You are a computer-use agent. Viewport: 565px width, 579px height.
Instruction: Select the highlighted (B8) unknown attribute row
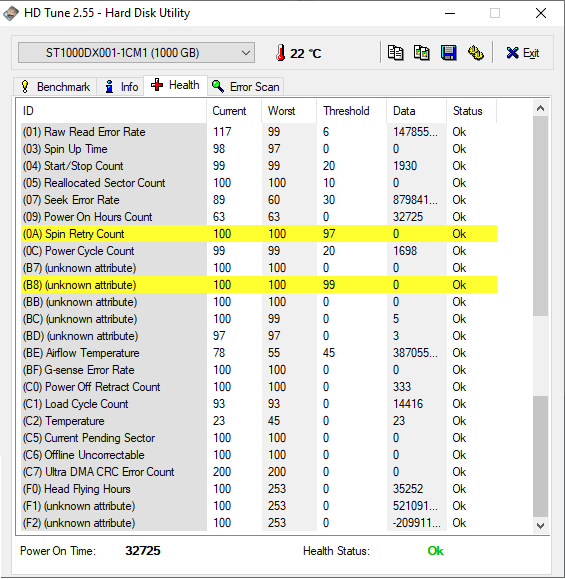pos(259,285)
